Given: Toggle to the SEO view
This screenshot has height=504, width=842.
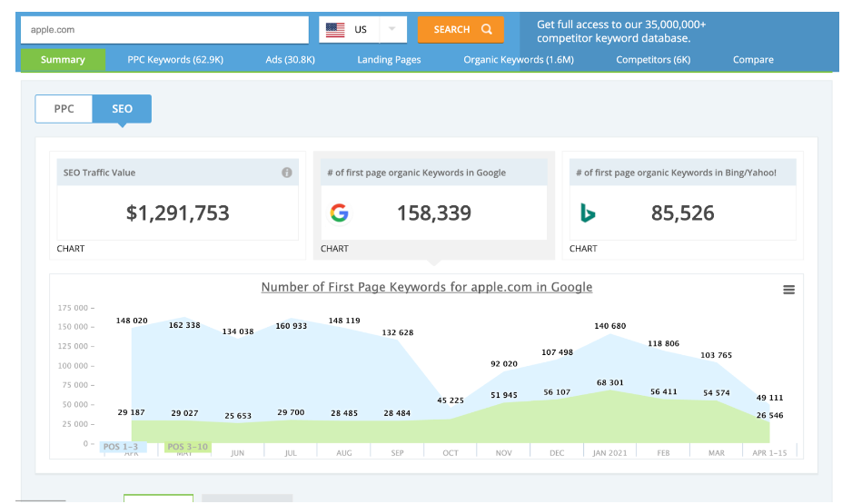Looking at the screenshot, I should pos(123,109).
